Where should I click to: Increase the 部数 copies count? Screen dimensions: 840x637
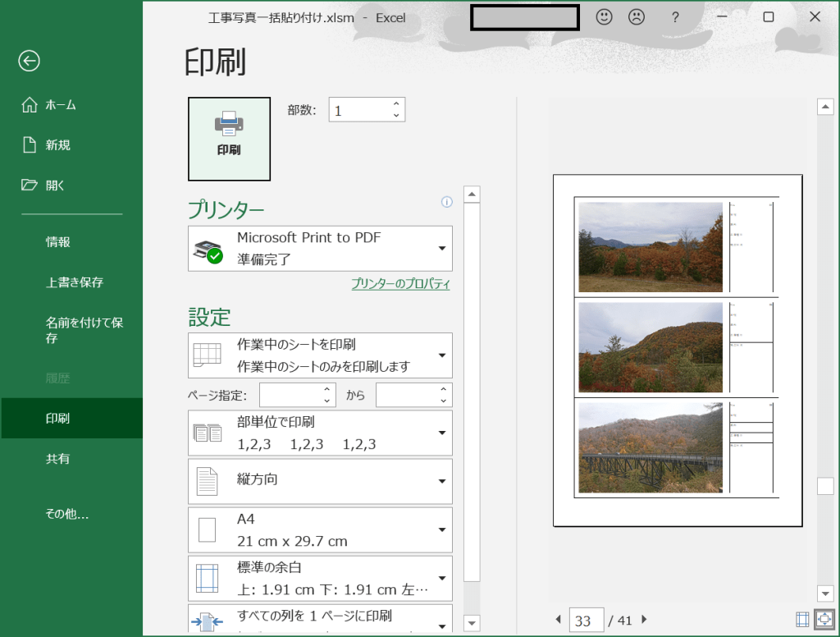[x=396, y=103]
